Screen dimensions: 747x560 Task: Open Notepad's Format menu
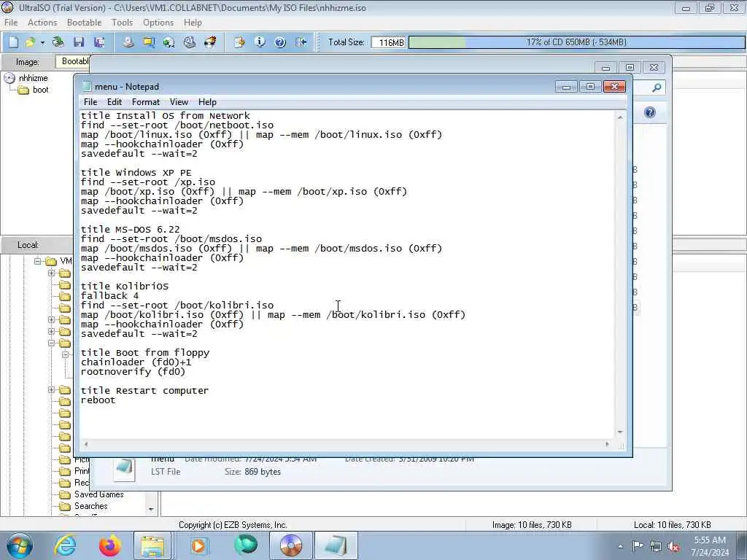point(146,102)
